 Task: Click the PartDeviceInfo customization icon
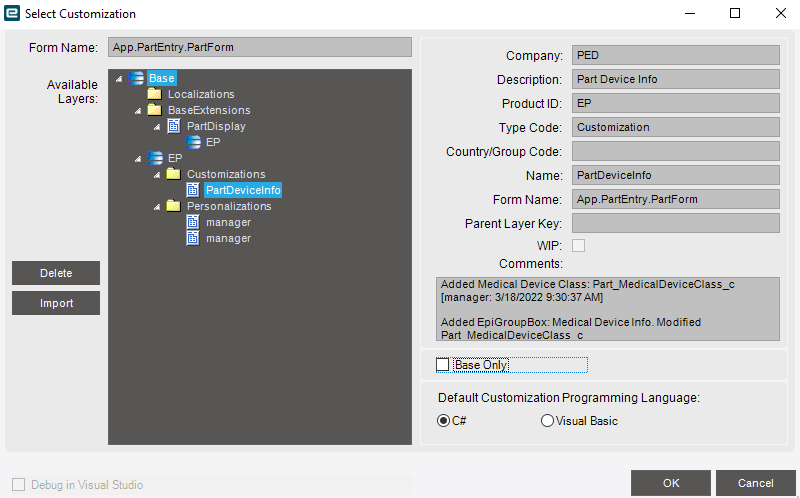193,190
